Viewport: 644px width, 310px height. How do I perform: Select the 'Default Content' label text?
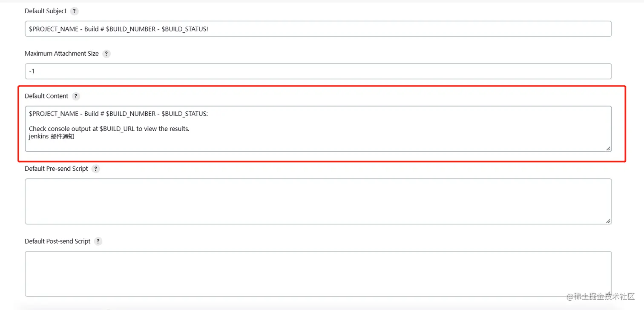[x=46, y=96]
